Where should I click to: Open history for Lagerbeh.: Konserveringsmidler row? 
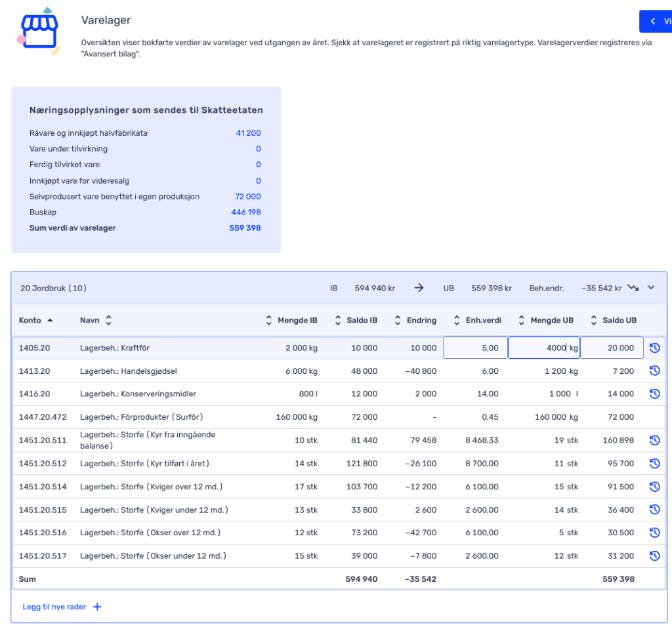coord(654,394)
